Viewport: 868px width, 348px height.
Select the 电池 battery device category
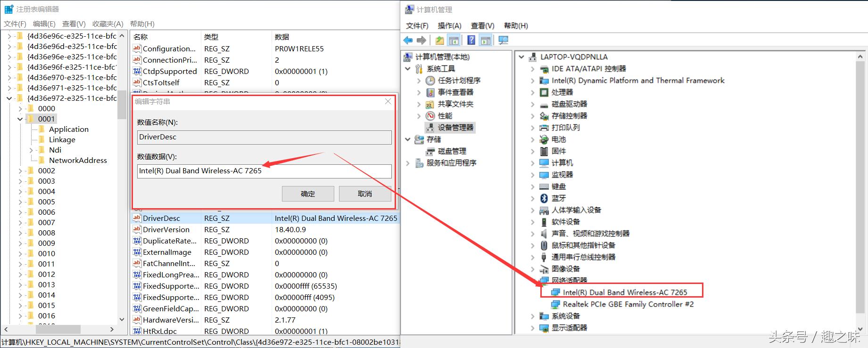tap(559, 139)
